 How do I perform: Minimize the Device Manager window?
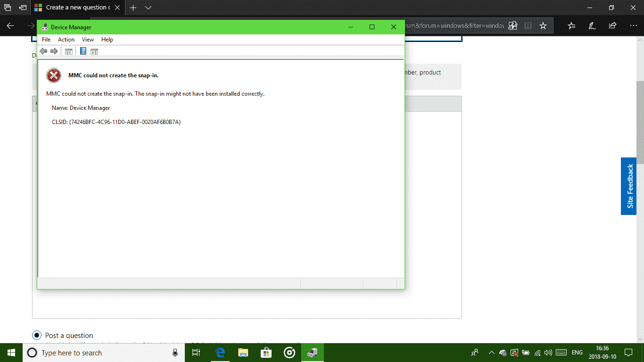click(351, 27)
